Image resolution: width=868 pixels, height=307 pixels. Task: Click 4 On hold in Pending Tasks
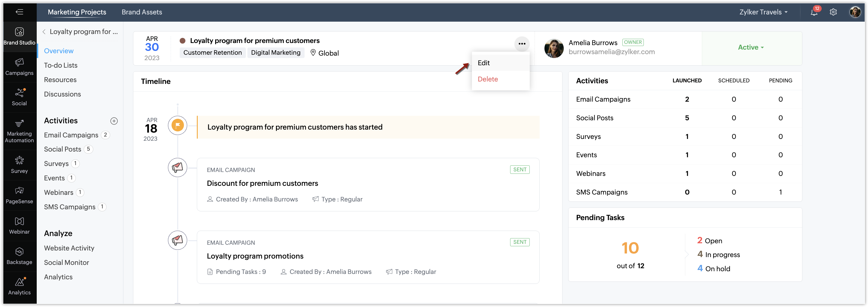[x=714, y=269]
